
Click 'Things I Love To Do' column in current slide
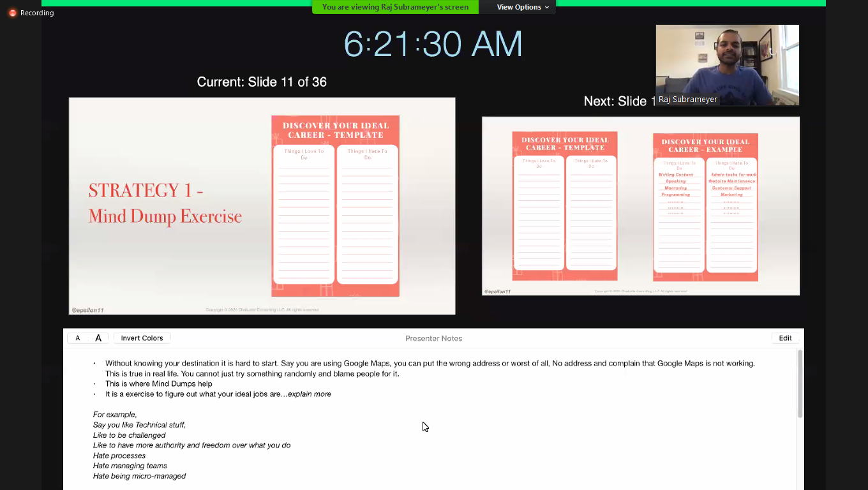[x=304, y=214]
